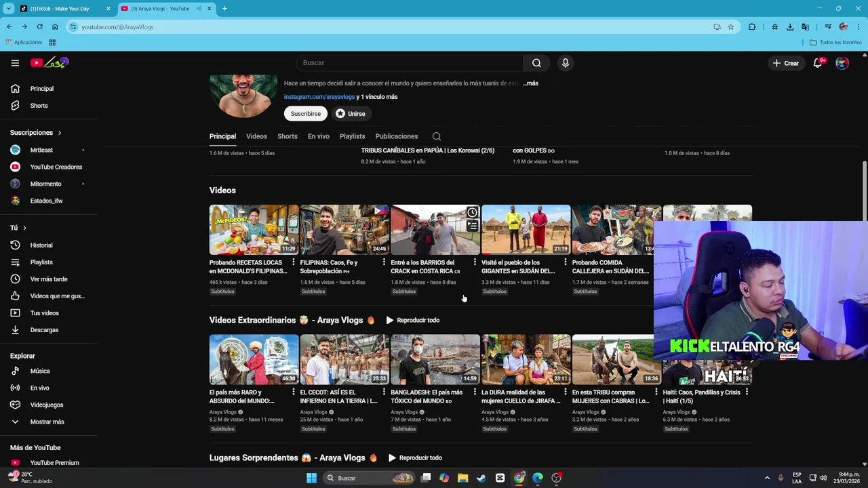Activate voice search microphone
The width and height of the screenshot is (868, 488).
(x=565, y=63)
